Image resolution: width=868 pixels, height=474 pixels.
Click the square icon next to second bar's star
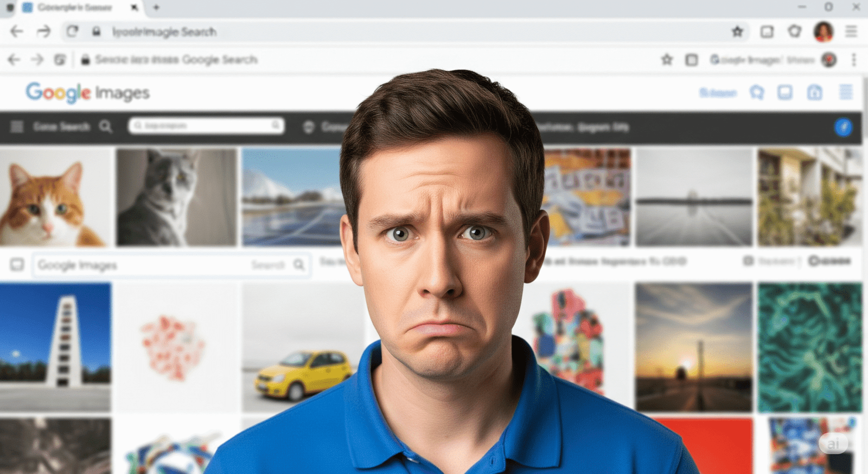[x=692, y=60]
